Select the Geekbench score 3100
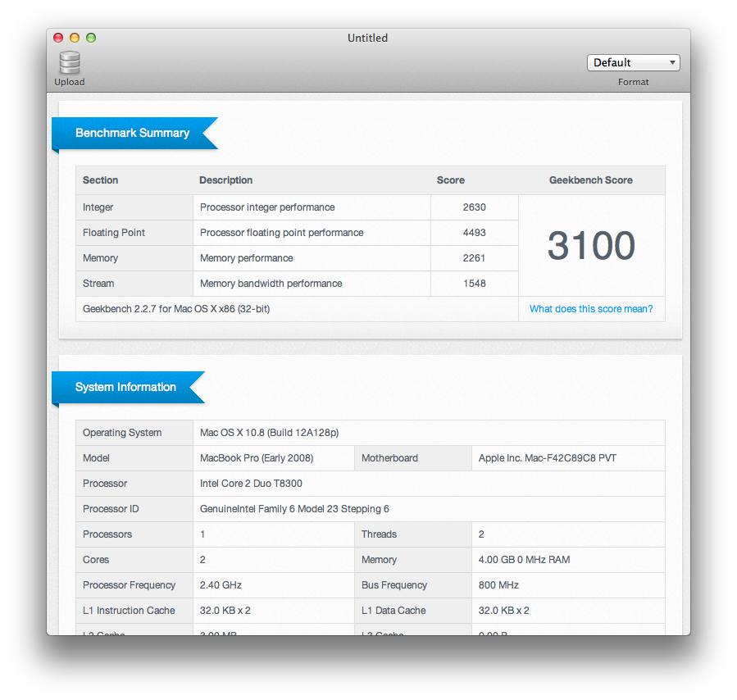 pos(591,245)
